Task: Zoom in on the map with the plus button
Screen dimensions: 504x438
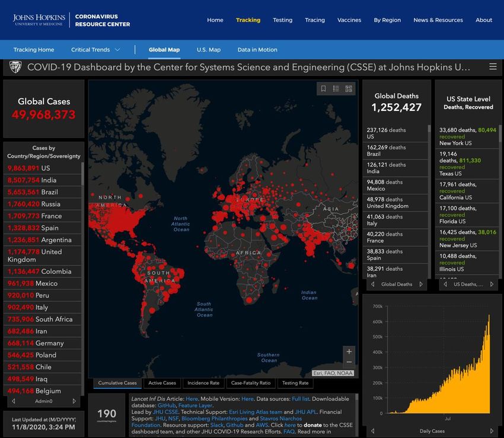Action: click(x=349, y=351)
